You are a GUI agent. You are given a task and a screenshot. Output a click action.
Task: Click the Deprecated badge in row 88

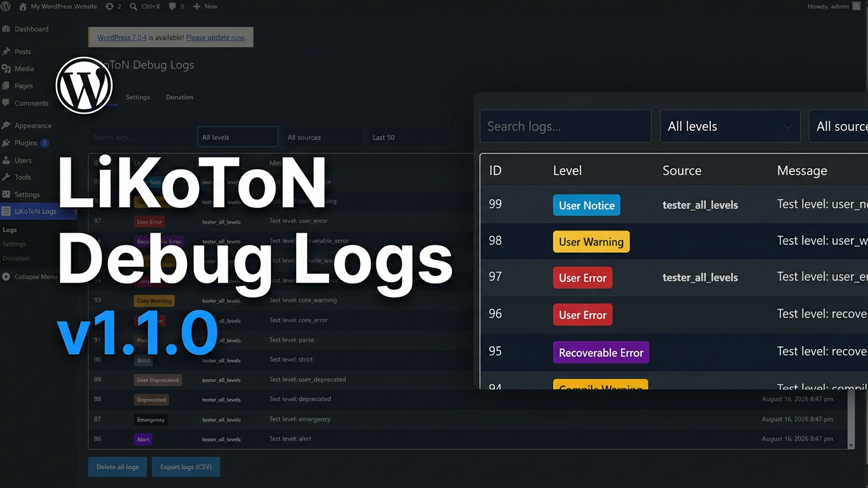click(151, 400)
